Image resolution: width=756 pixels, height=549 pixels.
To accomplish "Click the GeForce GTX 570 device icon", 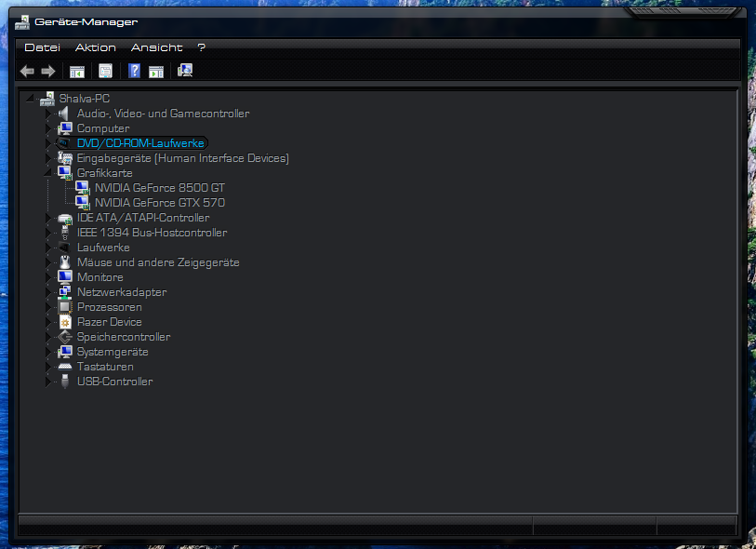I will (83, 203).
